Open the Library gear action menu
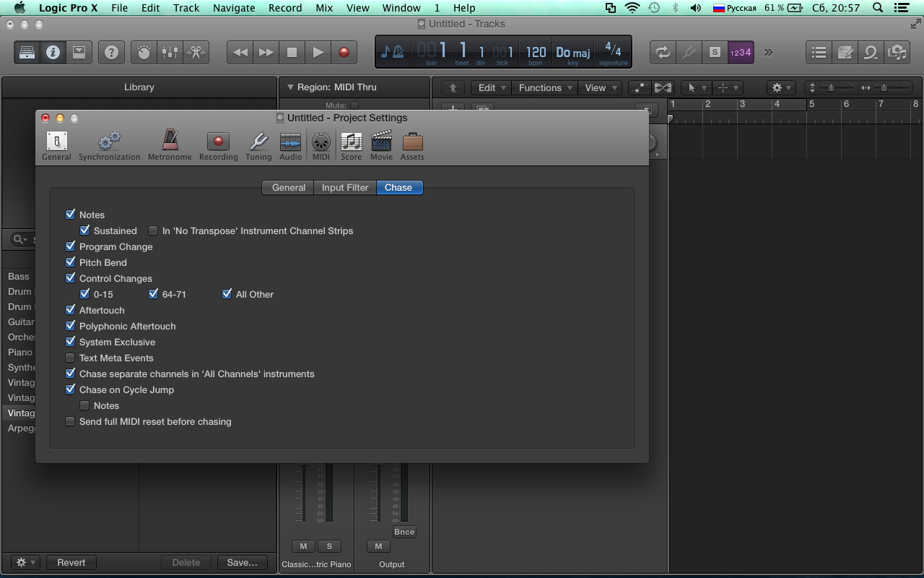The image size is (924, 578). (25, 562)
